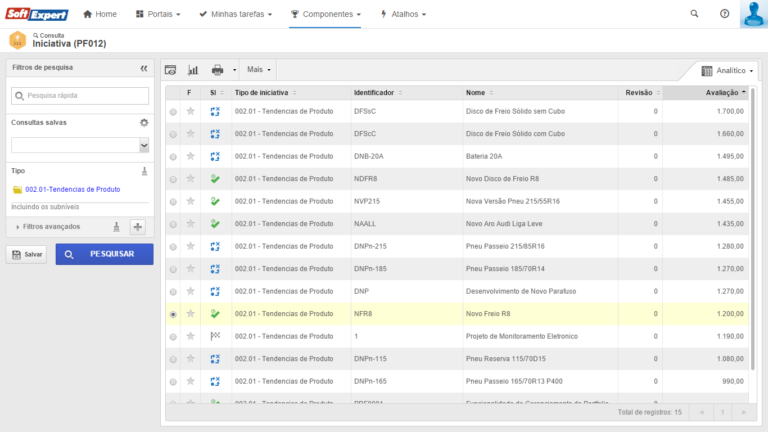
Task: Open the Minhas tarefas menu
Action: (x=235, y=15)
